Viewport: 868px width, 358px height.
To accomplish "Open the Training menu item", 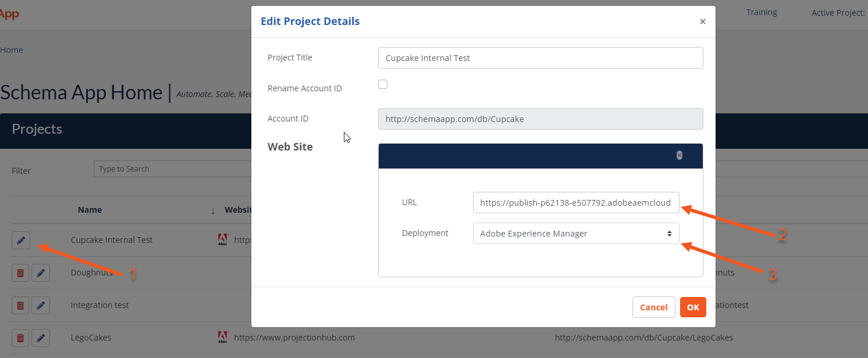I will [761, 12].
